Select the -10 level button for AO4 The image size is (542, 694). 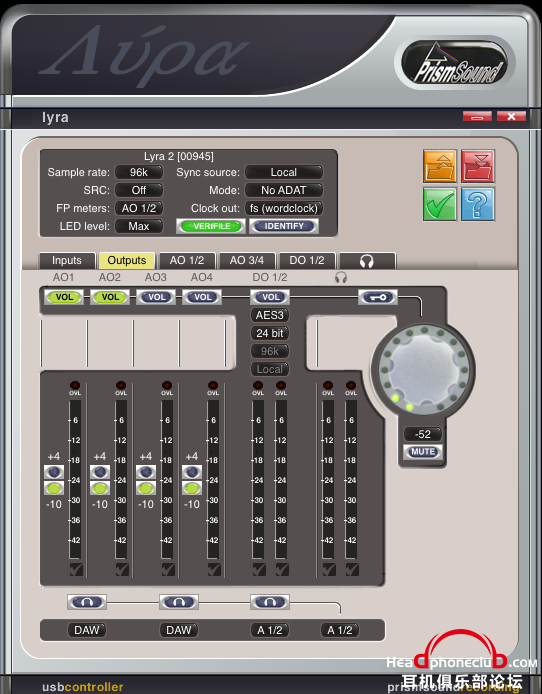pos(192,488)
